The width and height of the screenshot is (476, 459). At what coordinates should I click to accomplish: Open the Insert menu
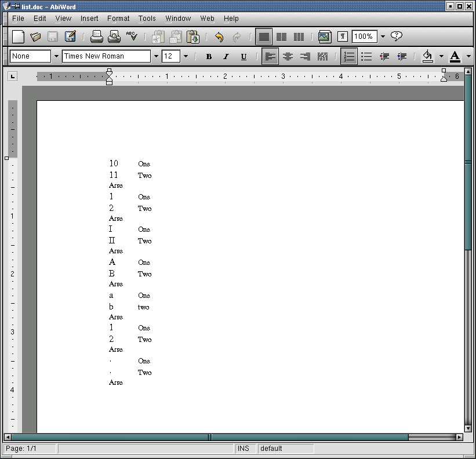[89, 19]
